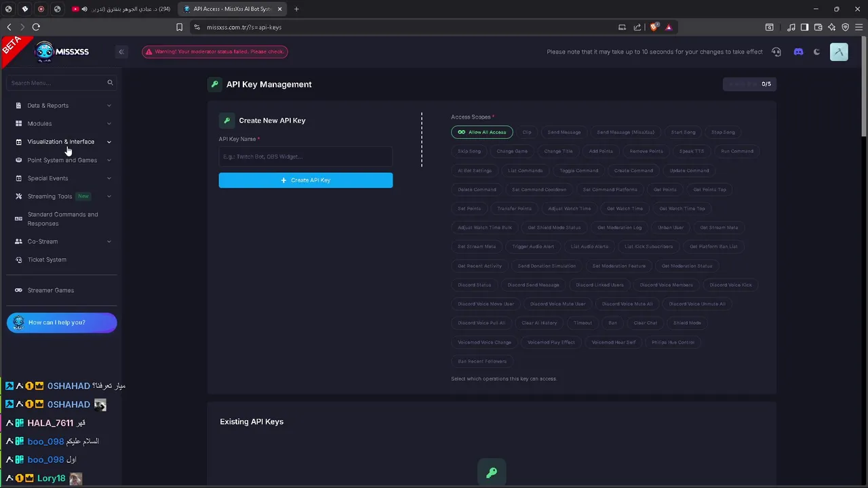The height and width of the screenshot is (488, 868).
Task: Collapse the sidebar with double-chevron icon
Action: pyautogui.click(x=121, y=52)
